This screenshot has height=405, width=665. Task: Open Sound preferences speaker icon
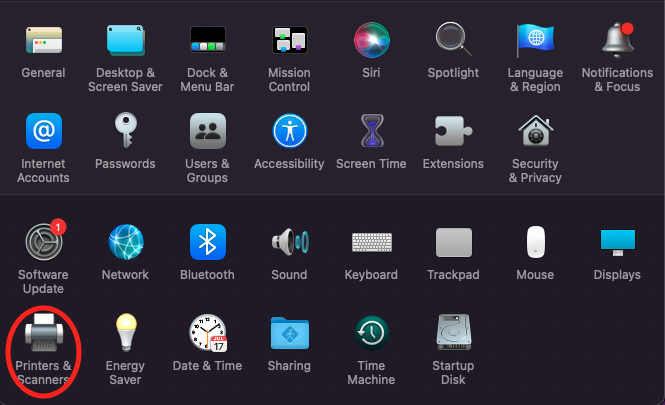pyautogui.click(x=290, y=242)
